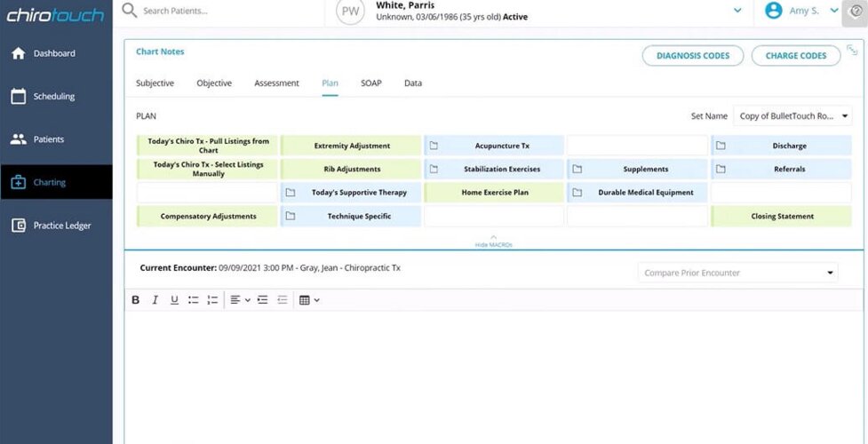Open Compare Prior Encounter dropdown
The height and width of the screenshot is (444, 868).
[x=738, y=273]
